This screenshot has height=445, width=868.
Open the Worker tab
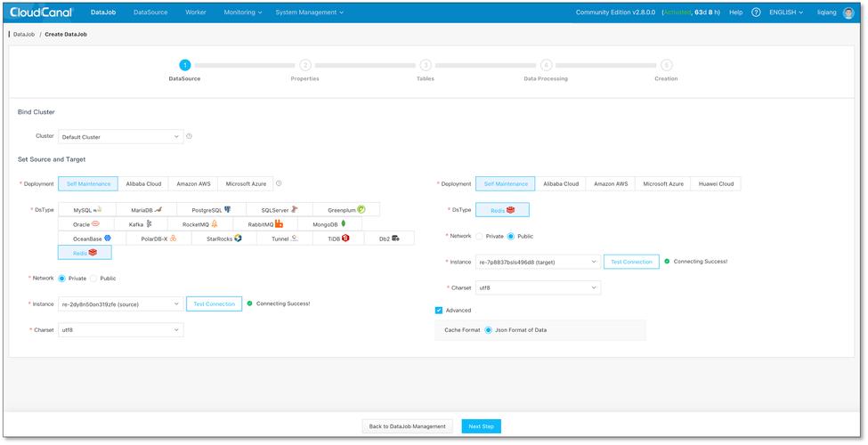195,12
